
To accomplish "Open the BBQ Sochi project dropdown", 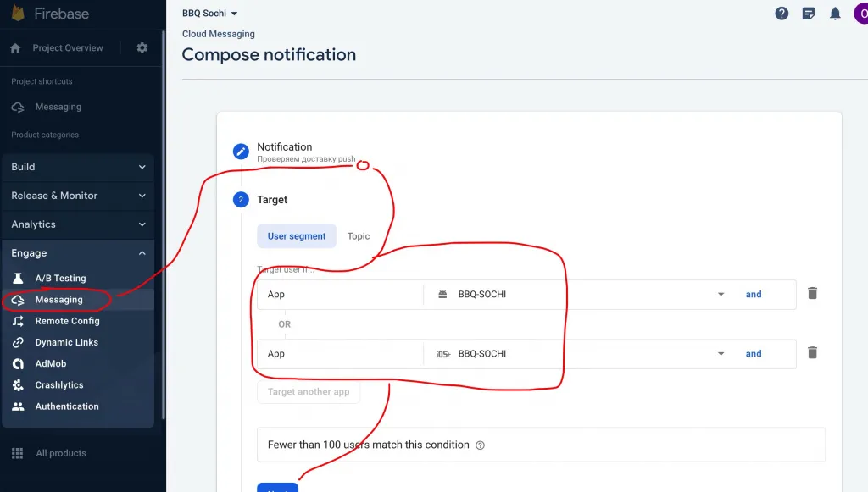I will tap(210, 13).
